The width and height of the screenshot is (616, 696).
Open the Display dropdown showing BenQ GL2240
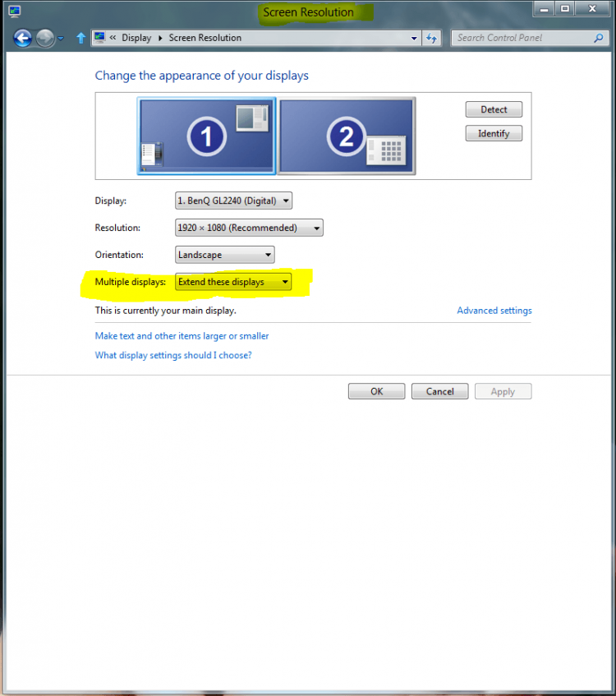click(x=233, y=201)
